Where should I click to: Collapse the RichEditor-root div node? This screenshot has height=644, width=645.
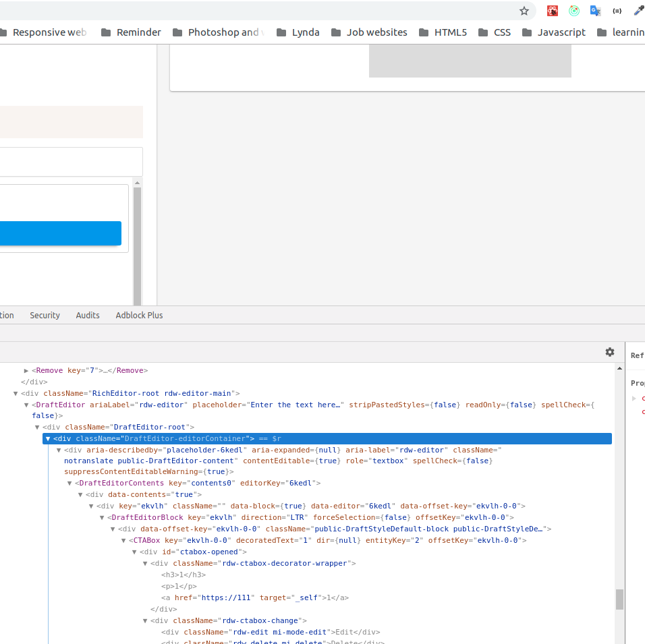16,393
